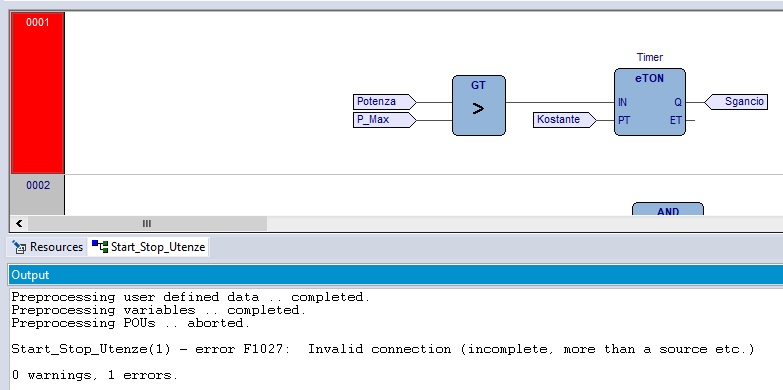
Task: Select the red network 0001 header
Action: tap(37, 93)
